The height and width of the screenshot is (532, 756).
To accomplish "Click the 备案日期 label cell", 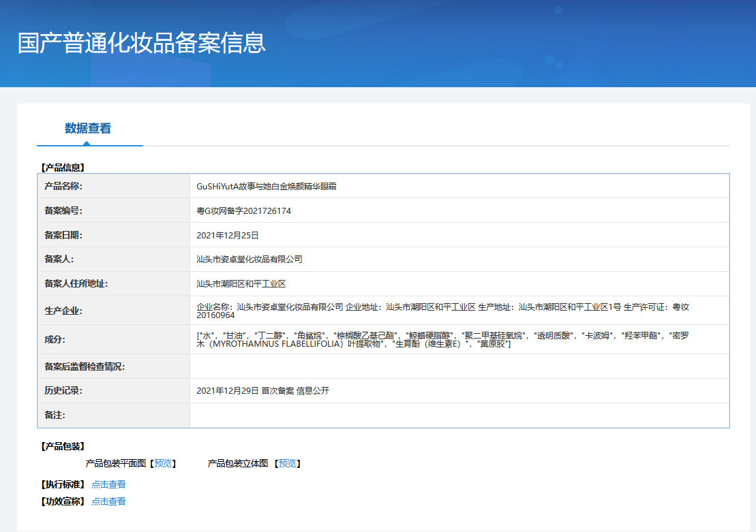I will coord(114,235).
